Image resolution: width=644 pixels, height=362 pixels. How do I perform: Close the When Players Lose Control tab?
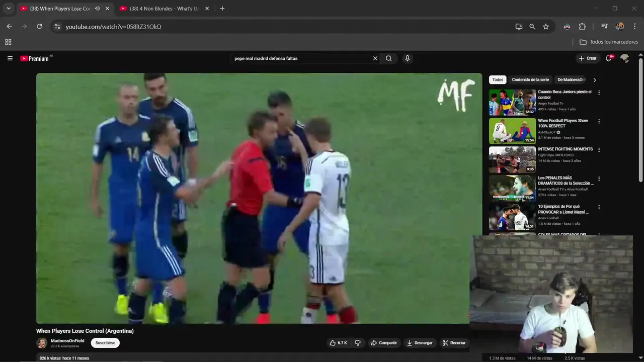point(107,9)
